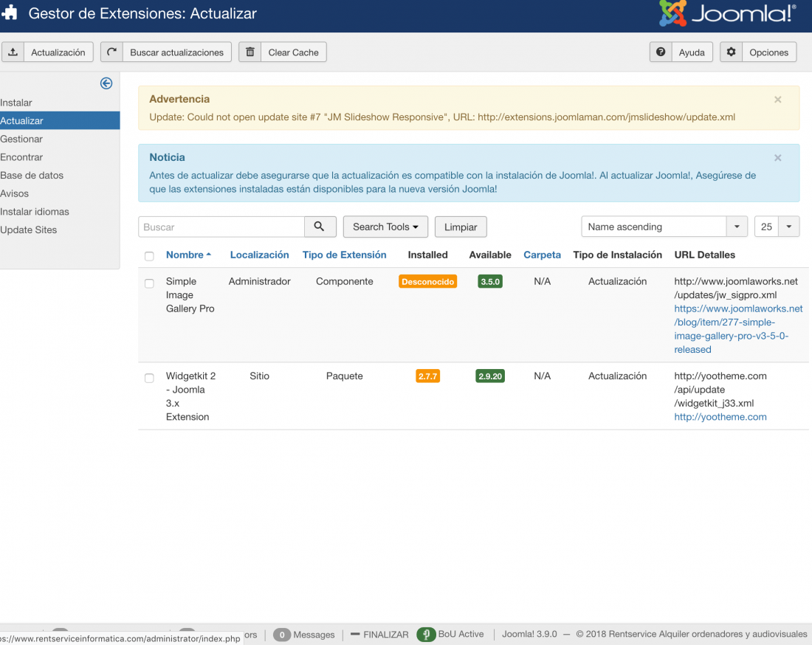Dismiss the Advertencia warning alert
Viewport: 812px width, 645px height.
(x=778, y=100)
